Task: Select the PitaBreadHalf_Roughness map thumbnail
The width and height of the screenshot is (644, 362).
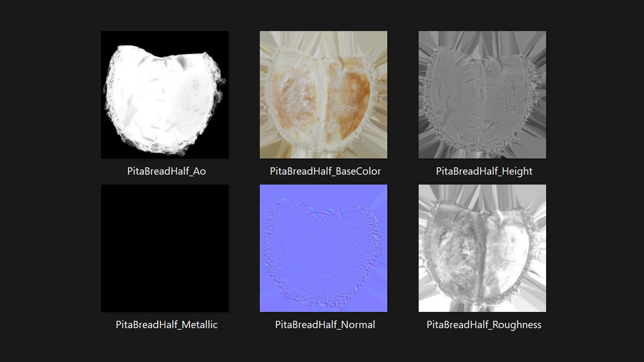Action: [482, 248]
